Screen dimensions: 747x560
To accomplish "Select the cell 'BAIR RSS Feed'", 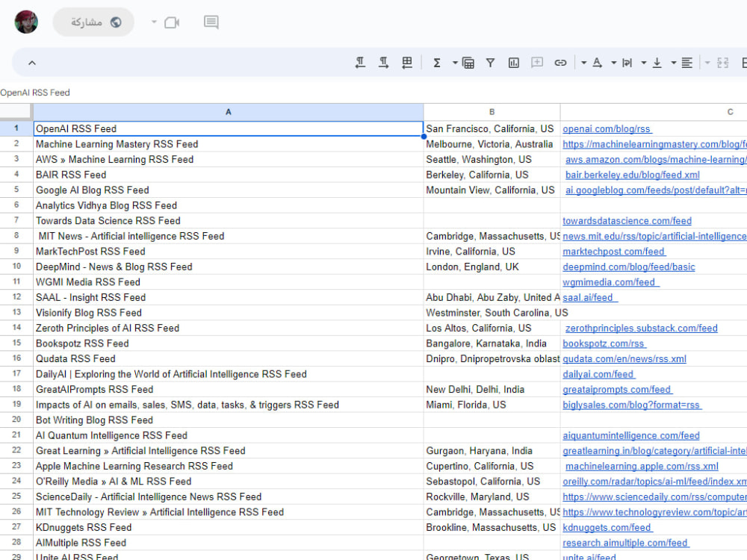I will [x=228, y=175].
